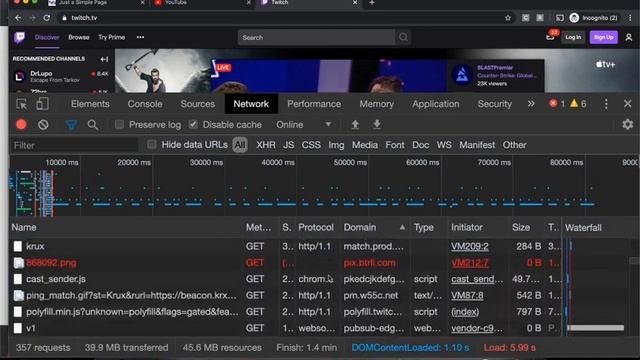Viewport: 640px width, 360px height.
Task: Open the Incognito profile indicator
Action: [594, 18]
